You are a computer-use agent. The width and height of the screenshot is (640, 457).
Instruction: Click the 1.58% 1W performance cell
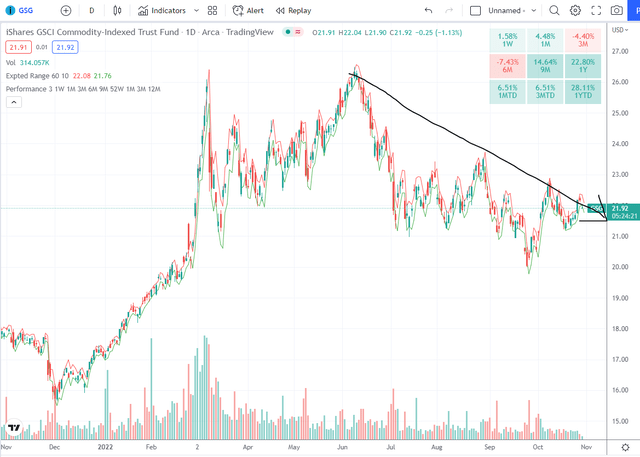tap(507, 40)
